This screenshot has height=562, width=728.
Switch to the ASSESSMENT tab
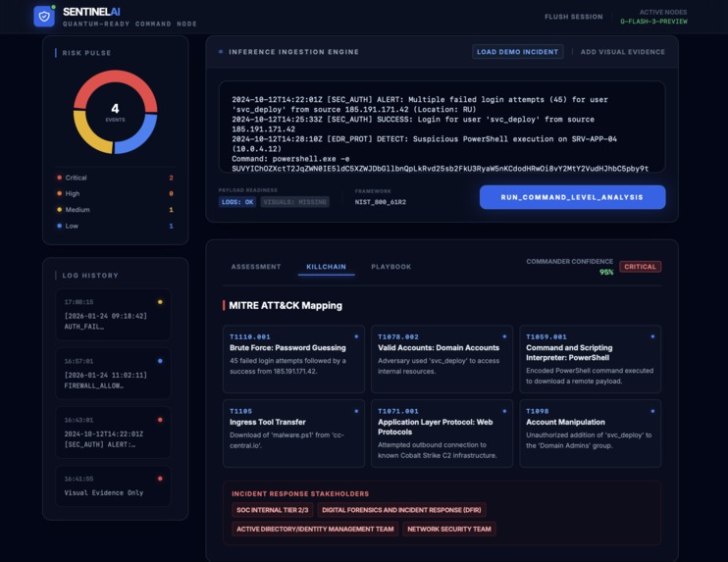tap(256, 267)
